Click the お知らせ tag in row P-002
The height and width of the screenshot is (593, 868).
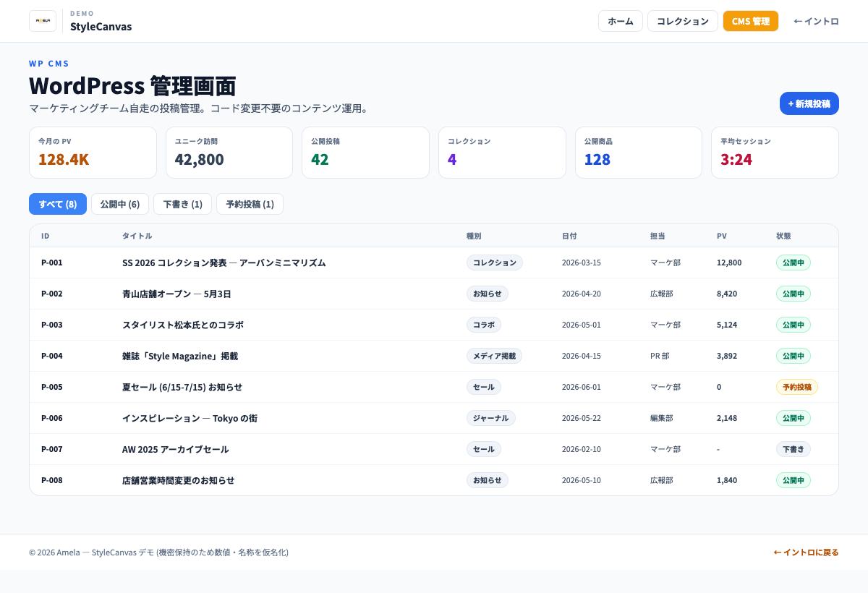tap(488, 294)
